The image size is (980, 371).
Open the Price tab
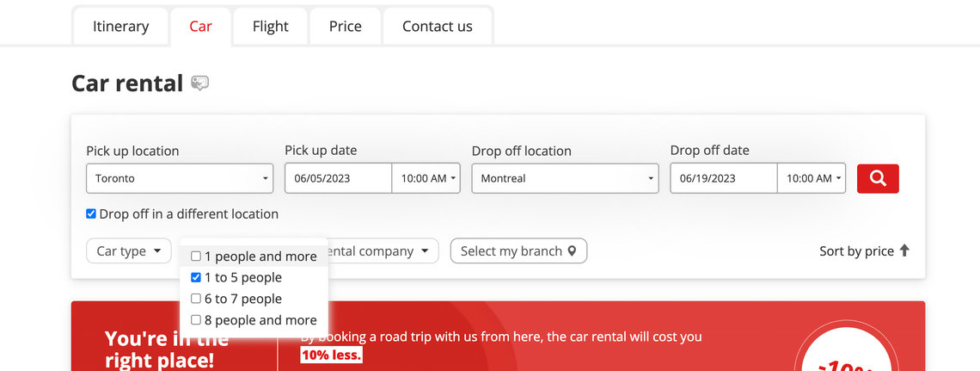346,27
